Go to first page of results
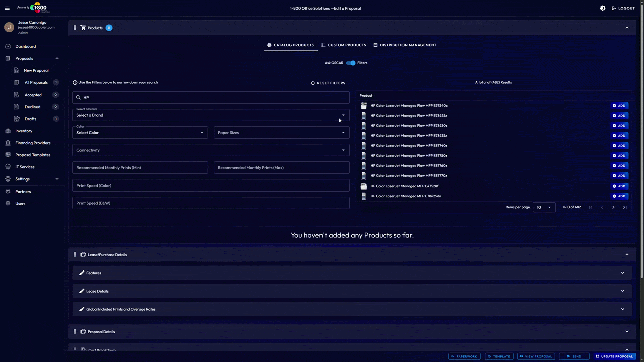Image resolution: width=644 pixels, height=362 pixels. point(590,207)
